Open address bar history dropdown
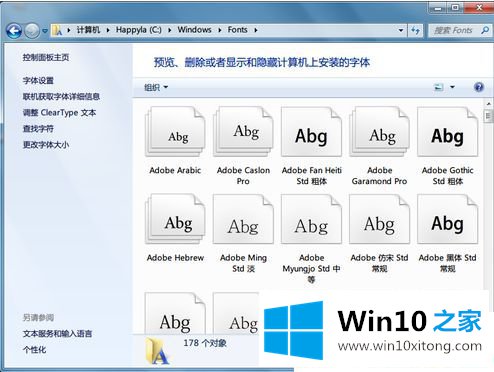The width and height of the screenshot is (494, 372). 401,30
